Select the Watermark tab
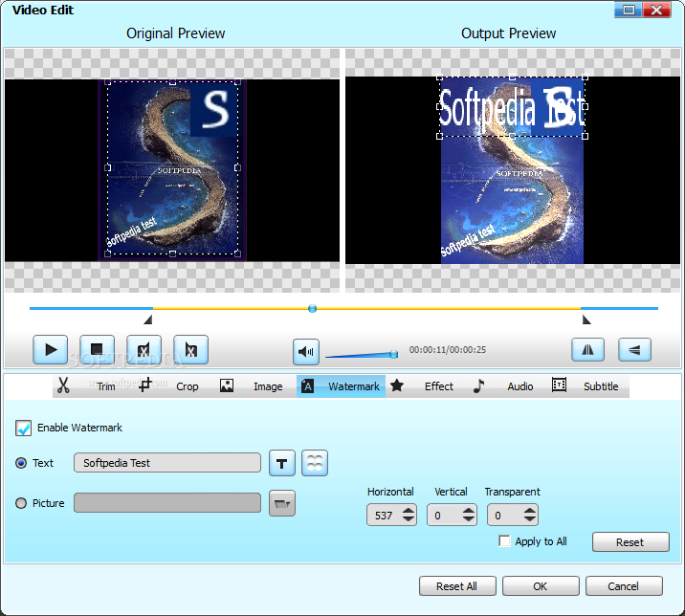 point(341,386)
